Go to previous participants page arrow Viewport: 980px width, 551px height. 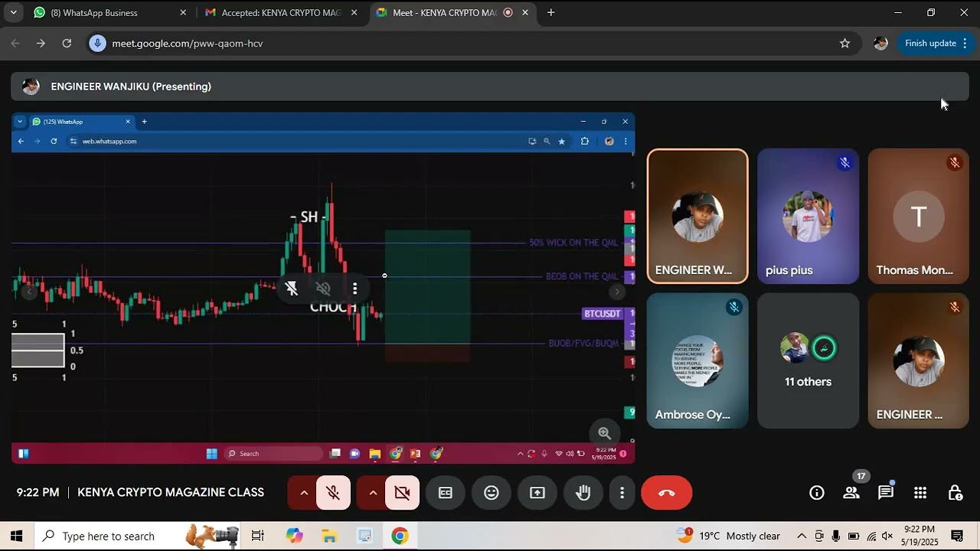click(29, 292)
